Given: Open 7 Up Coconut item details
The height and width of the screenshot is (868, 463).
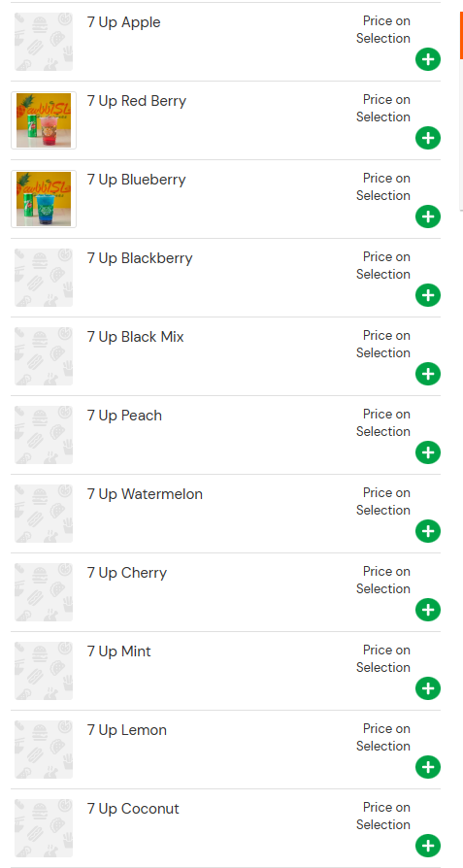Looking at the screenshot, I should click(x=133, y=809).
